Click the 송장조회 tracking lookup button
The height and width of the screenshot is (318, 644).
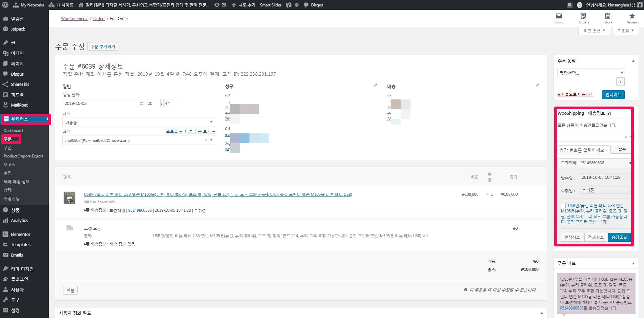click(x=619, y=237)
